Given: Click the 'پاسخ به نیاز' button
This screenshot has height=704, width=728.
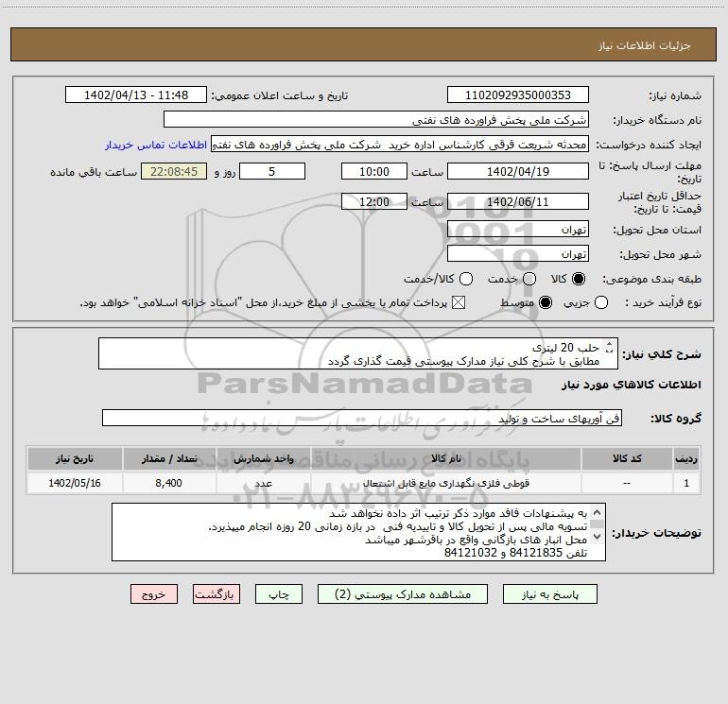Looking at the screenshot, I should point(549,594).
